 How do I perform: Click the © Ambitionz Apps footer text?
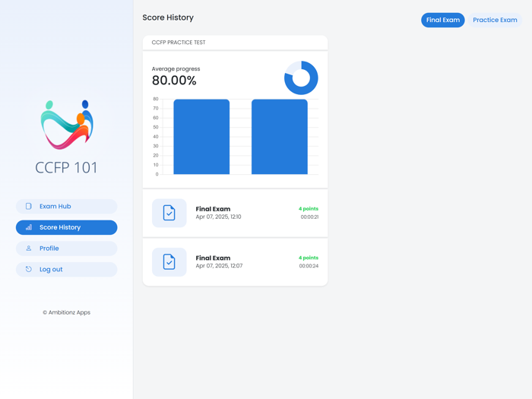pos(67,312)
